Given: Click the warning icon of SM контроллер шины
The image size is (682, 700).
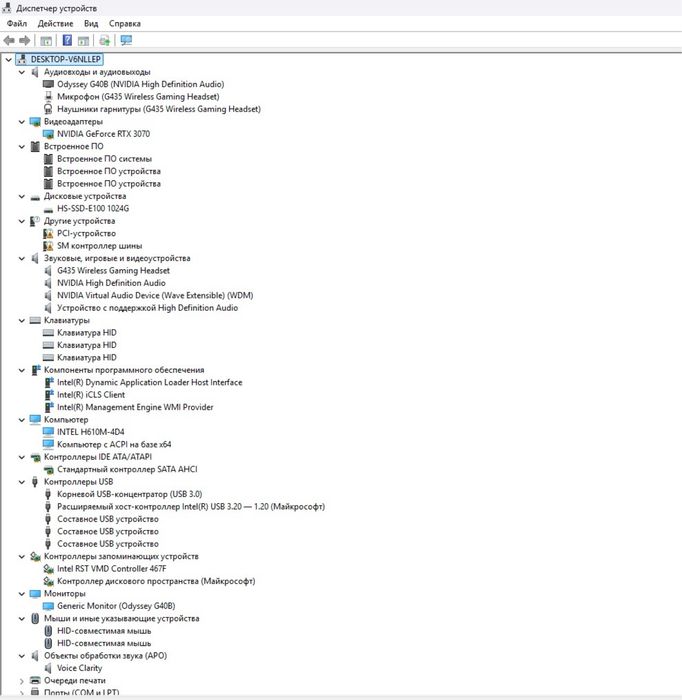Looking at the screenshot, I should [x=48, y=246].
